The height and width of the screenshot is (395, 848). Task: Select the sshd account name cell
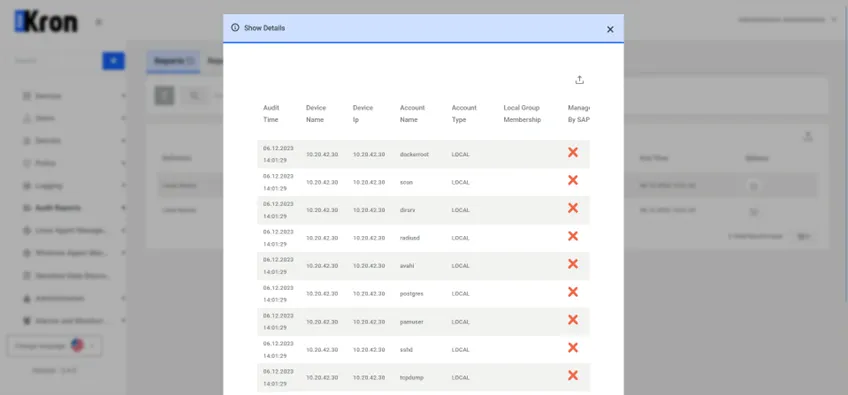tap(406, 350)
